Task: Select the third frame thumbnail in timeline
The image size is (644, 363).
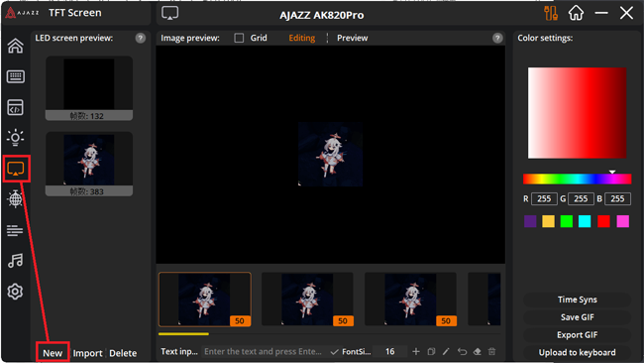Action: tap(411, 300)
